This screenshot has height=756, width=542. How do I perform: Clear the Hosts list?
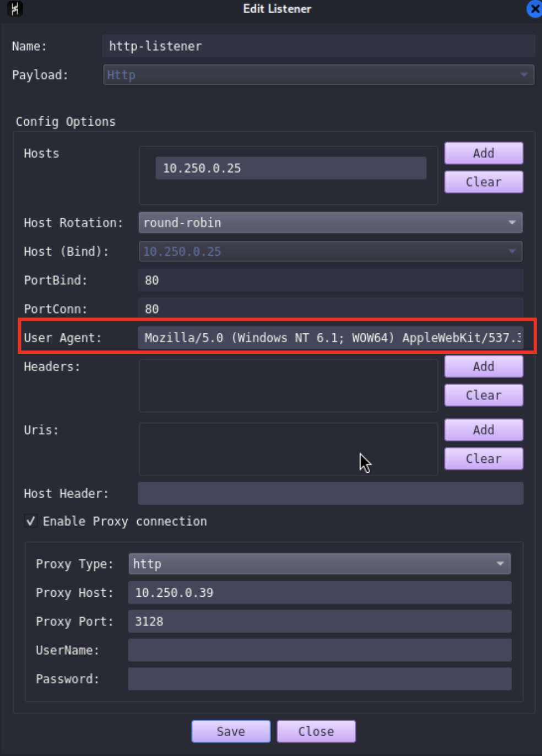(x=483, y=182)
